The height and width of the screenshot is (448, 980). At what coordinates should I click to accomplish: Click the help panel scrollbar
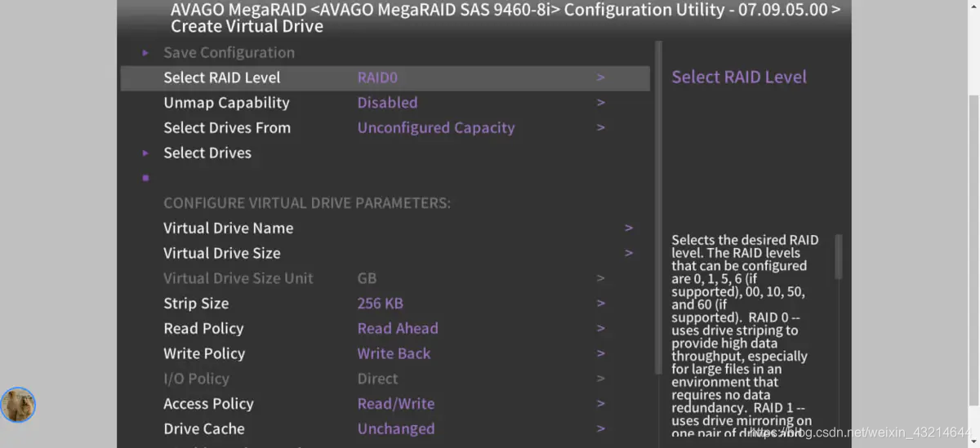point(838,256)
